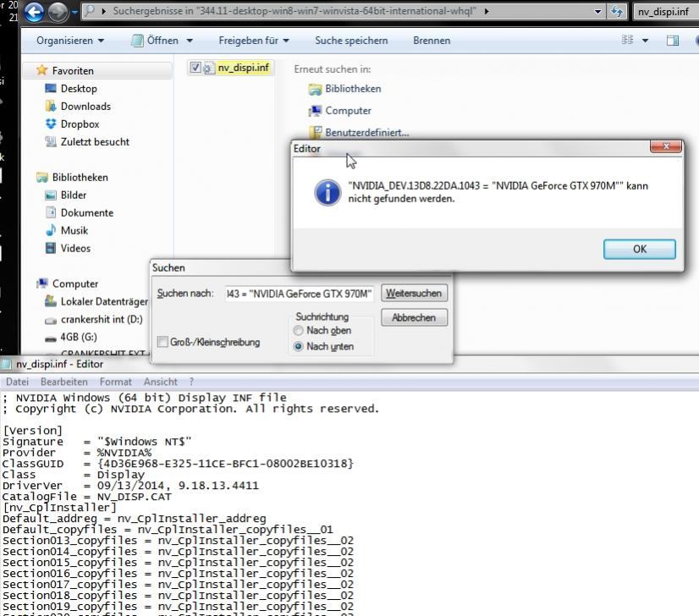Click the [nv_cplInstaller] section header
This screenshot has height=616, width=699.
(x=59, y=507)
